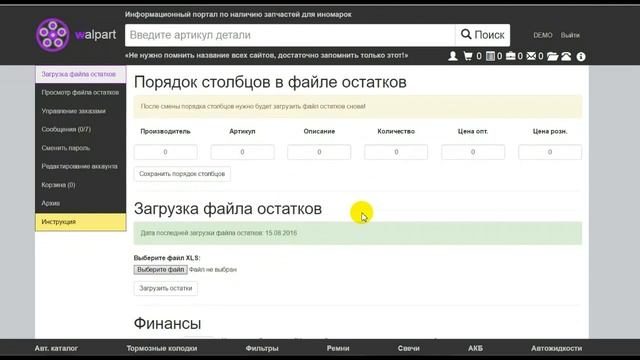Select Загрузка файла остатков in sidebar
This screenshot has height=360, width=640.
click(80, 74)
